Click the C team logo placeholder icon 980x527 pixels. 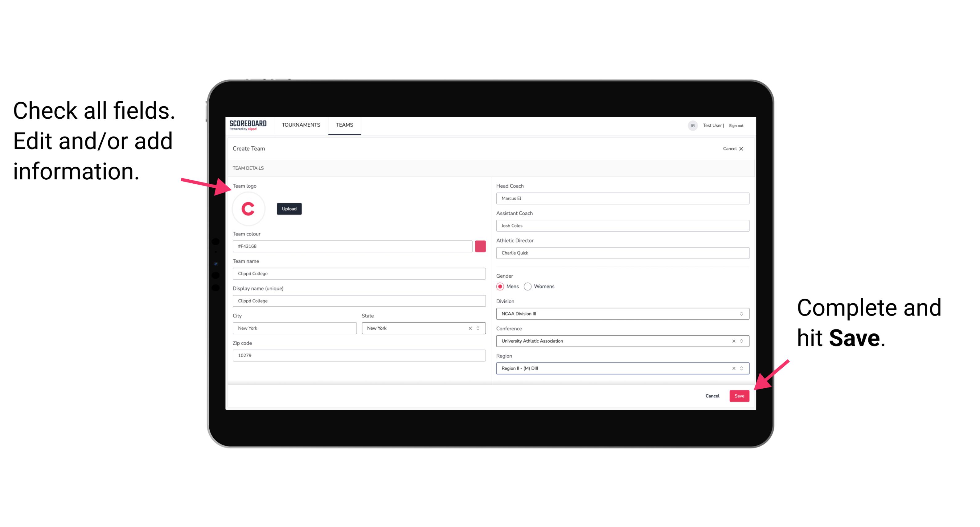(248, 208)
